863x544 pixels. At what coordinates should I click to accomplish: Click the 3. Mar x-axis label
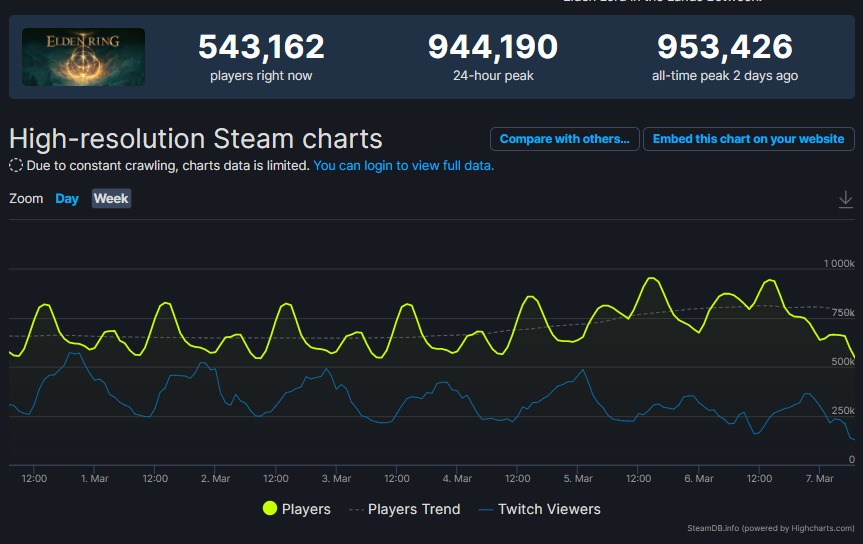(336, 478)
